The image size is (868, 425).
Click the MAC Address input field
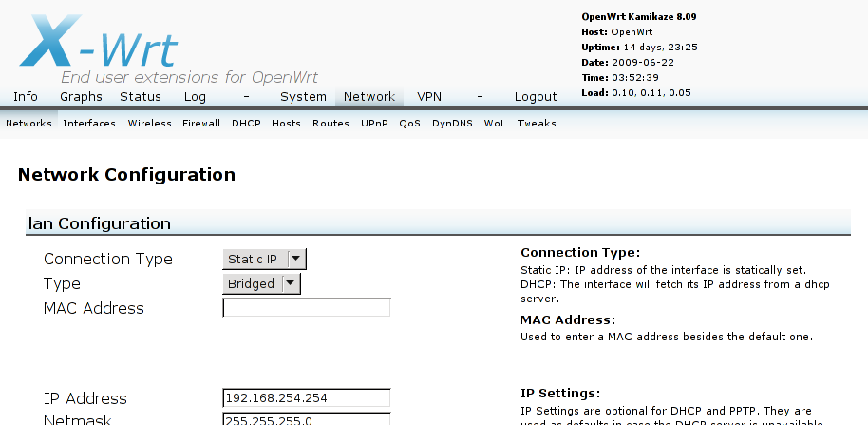[x=306, y=308]
